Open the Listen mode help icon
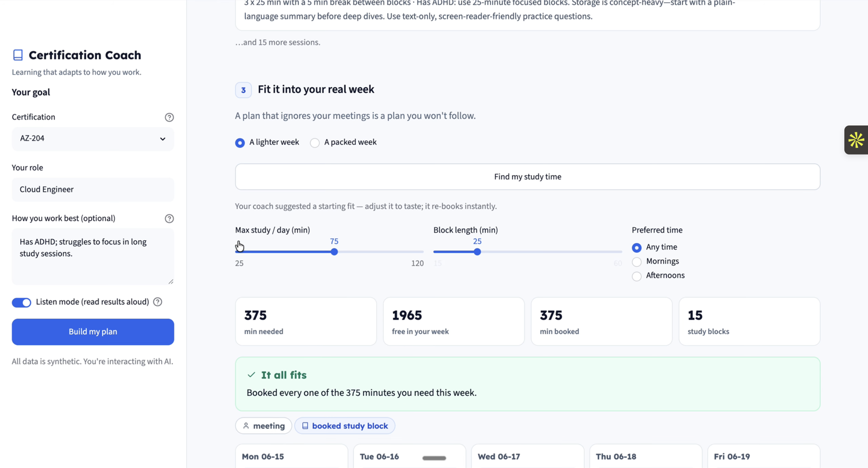This screenshot has width=868, height=468. (158, 302)
